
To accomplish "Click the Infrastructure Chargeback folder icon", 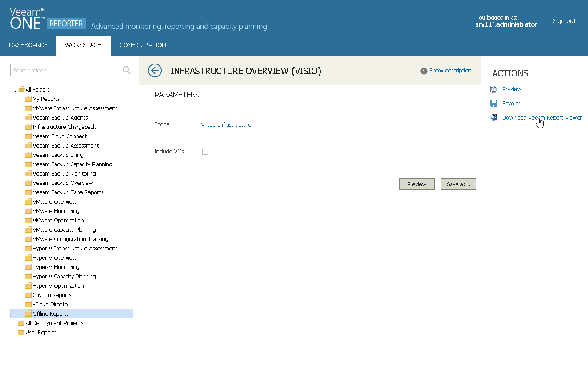I will pos(28,127).
